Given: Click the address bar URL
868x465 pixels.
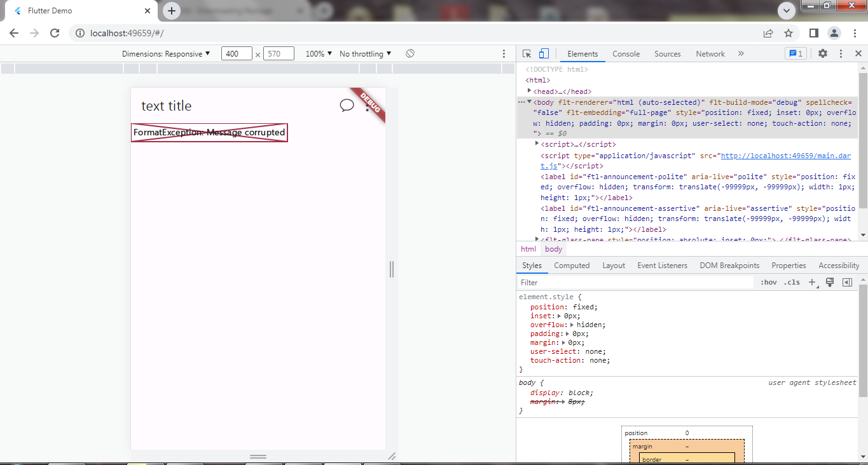Looking at the screenshot, I should [x=127, y=33].
